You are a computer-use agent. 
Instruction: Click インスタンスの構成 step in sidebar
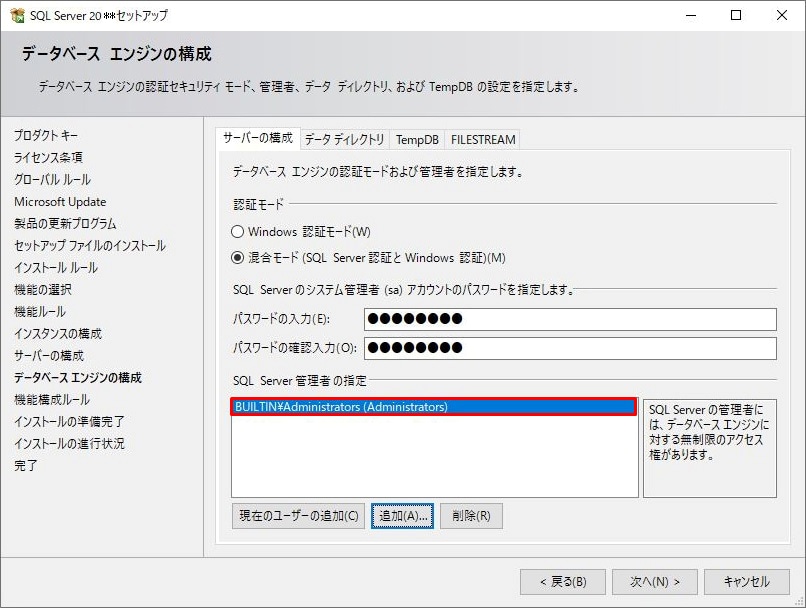pos(58,334)
